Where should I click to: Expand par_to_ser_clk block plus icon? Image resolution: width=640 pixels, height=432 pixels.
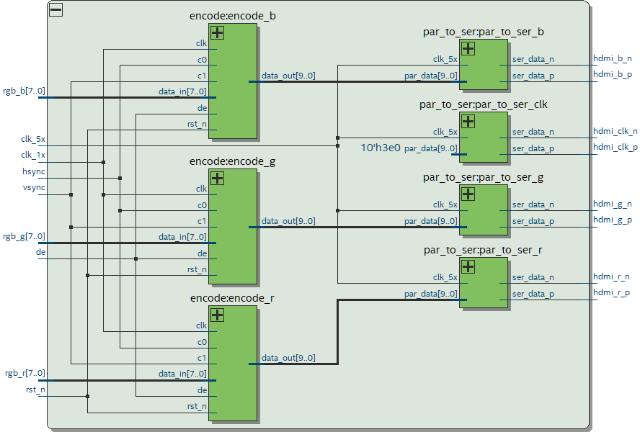(468, 121)
